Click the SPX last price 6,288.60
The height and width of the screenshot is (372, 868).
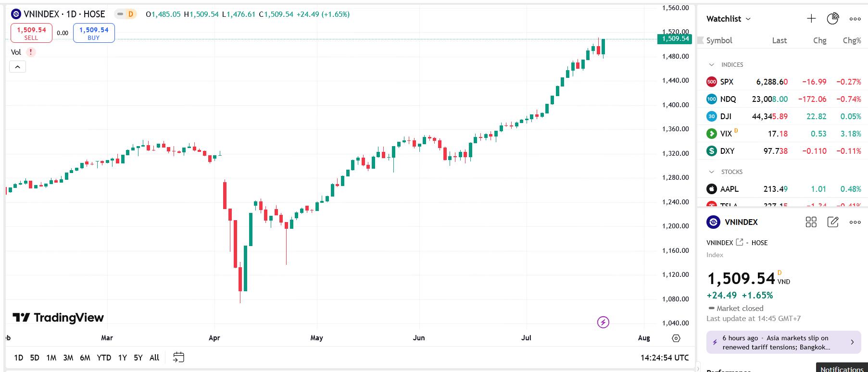(x=772, y=82)
